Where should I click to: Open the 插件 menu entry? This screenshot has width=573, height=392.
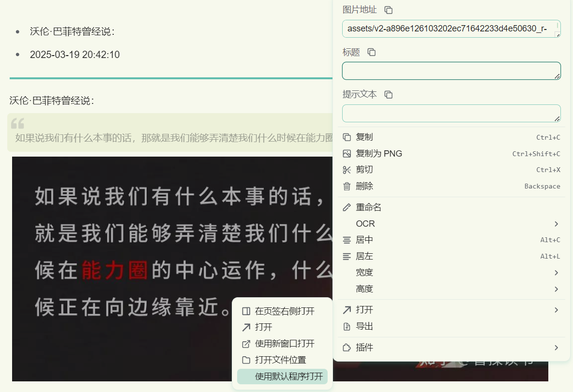pyautogui.click(x=452, y=348)
